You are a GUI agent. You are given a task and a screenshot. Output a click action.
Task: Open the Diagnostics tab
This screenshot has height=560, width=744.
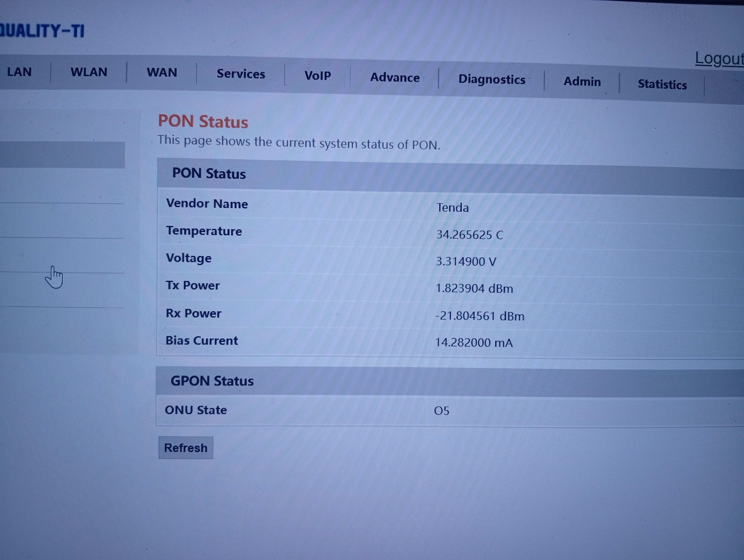click(x=492, y=80)
